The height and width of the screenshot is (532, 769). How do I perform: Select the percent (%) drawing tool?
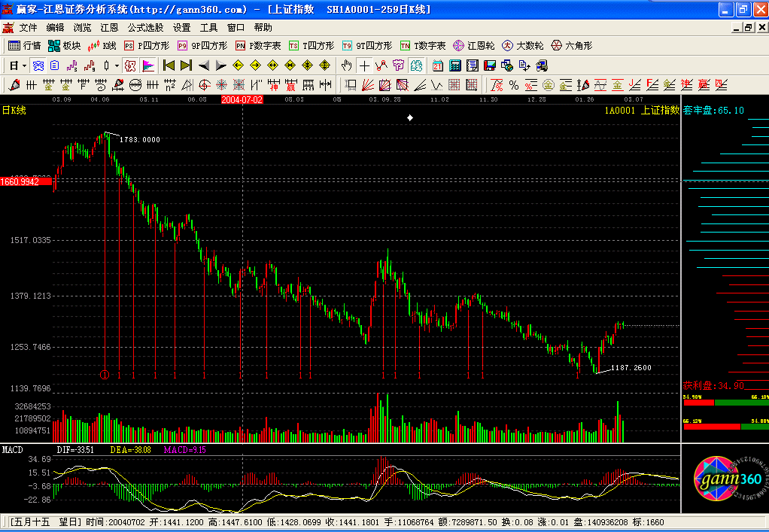pyautogui.click(x=513, y=84)
